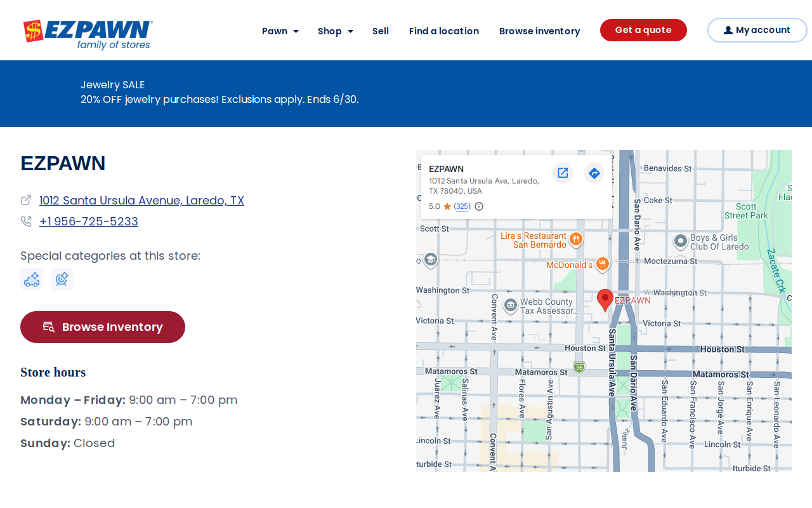Open the My account button
Image resolution: width=812 pixels, height=508 pixels.
[757, 30]
